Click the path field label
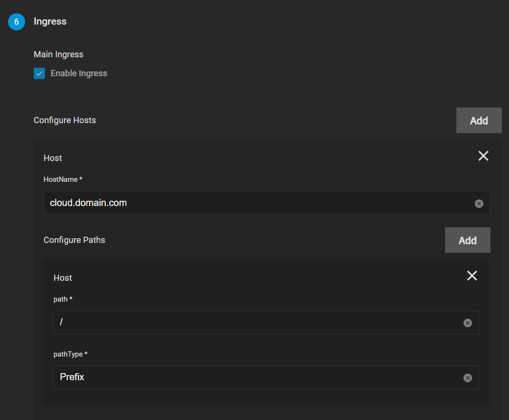The image size is (509, 420). [63, 299]
